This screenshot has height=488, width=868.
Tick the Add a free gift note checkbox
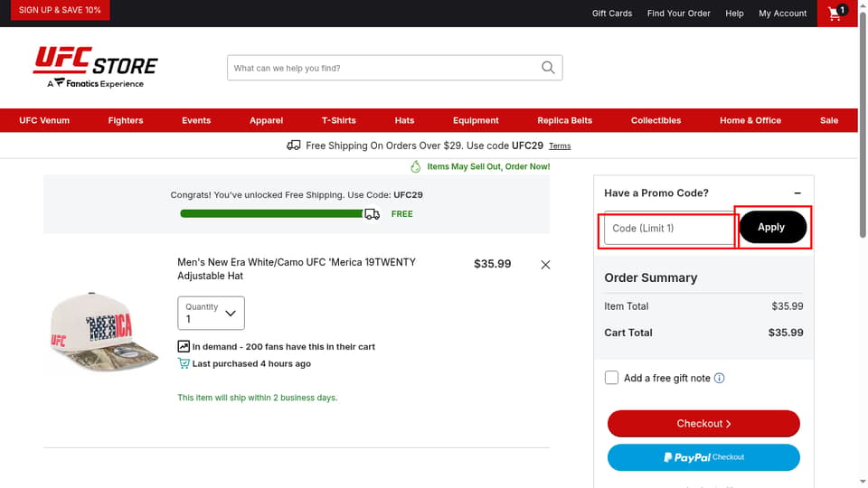(611, 378)
